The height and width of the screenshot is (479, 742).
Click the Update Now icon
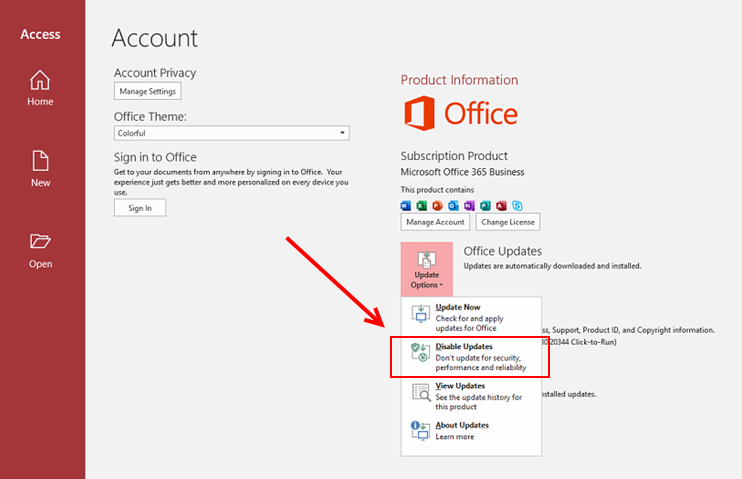pyautogui.click(x=421, y=314)
